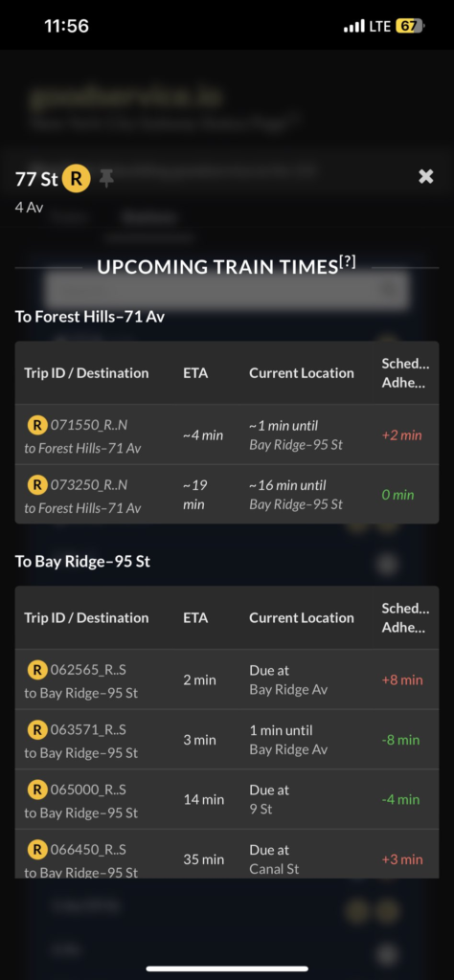454x980 pixels.
Task: Open the [?] help link for train times
Action: tap(347, 263)
